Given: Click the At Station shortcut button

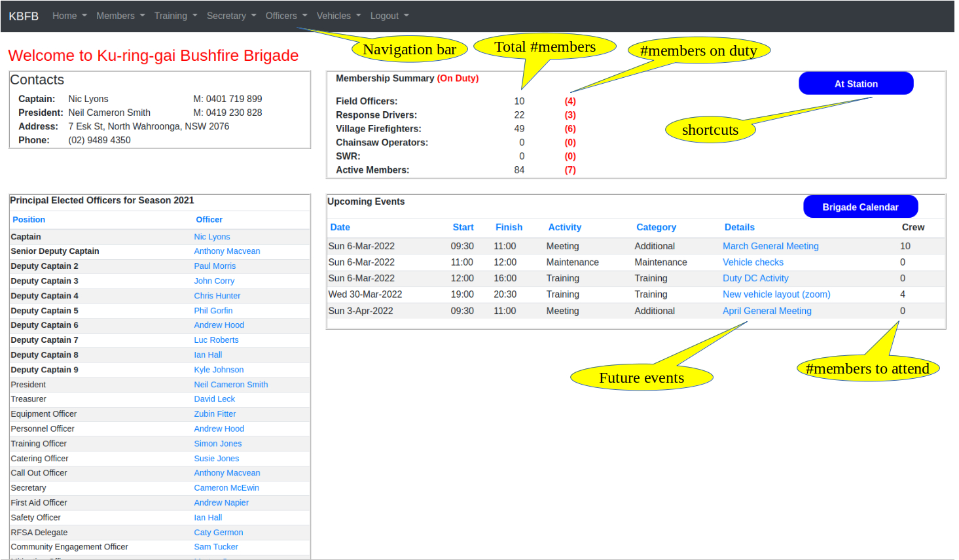Looking at the screenshot, I should (856, 84).
